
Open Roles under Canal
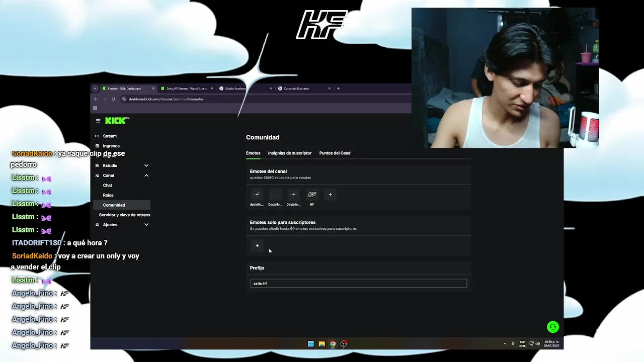pyautogui.click(x=108, y=195)
